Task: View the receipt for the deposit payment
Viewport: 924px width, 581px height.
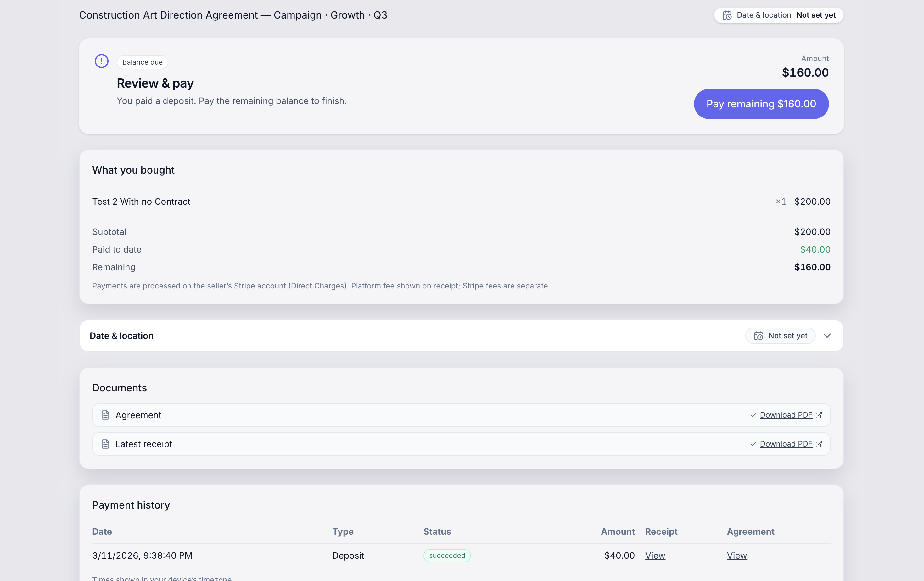Action: tap(655, 556)
